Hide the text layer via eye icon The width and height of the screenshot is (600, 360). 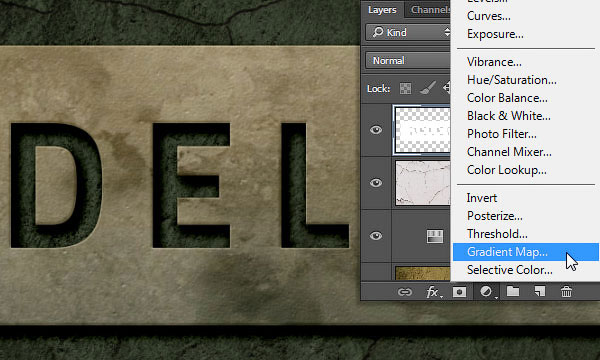pos(376,130)
